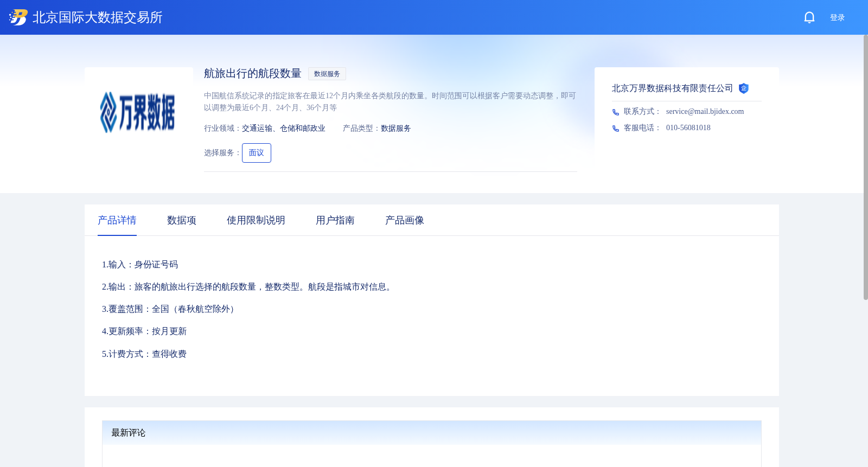This screenshot has height=467, width=868.
Task: Click the Beijing data exchange logo icon
Action: 18,17
